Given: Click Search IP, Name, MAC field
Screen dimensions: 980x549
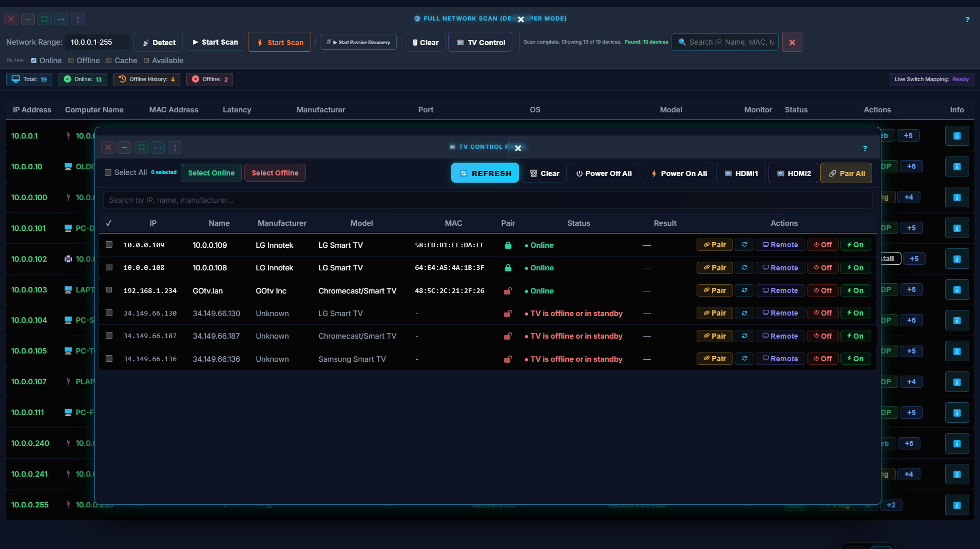Looking at the screenshot, I should [x=725, y=42].
